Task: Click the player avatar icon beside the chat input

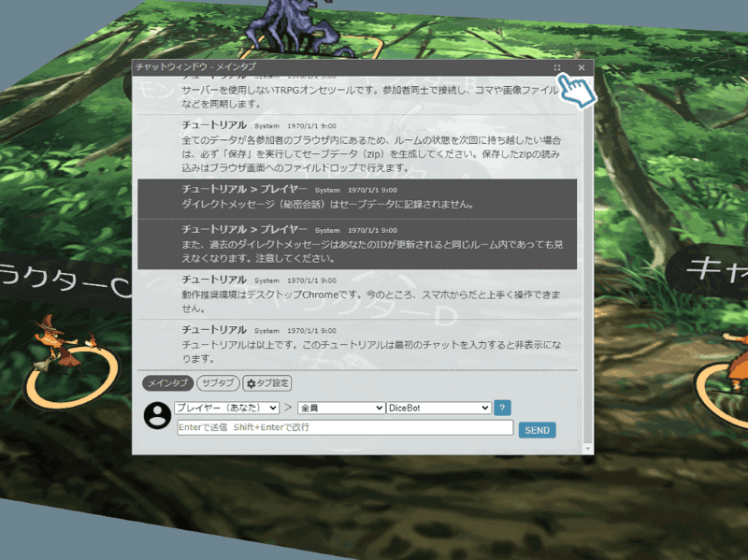Action: (157, 415)
